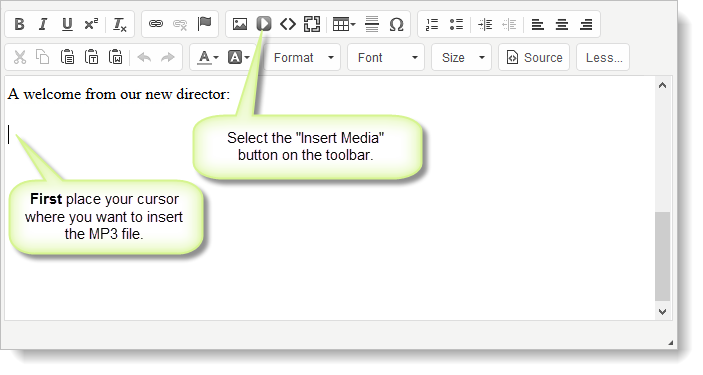Open the code snippet tool

pyautogui.click(x=288, y=24)
